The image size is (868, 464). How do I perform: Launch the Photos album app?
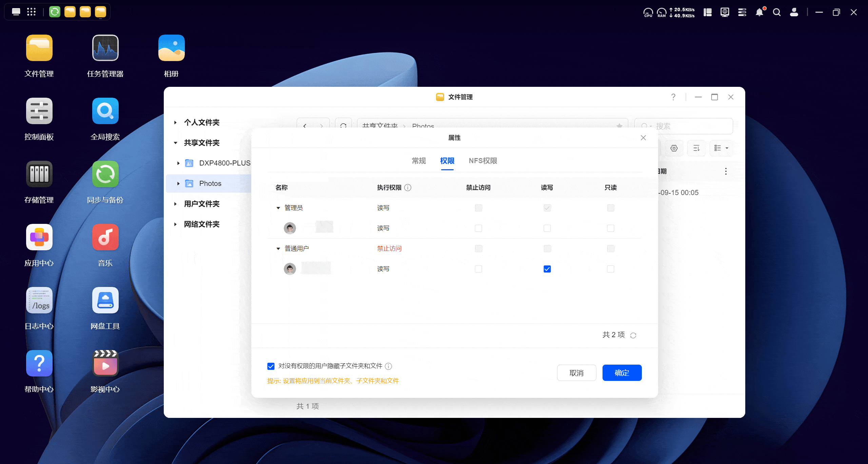click(x=171, y=48)
